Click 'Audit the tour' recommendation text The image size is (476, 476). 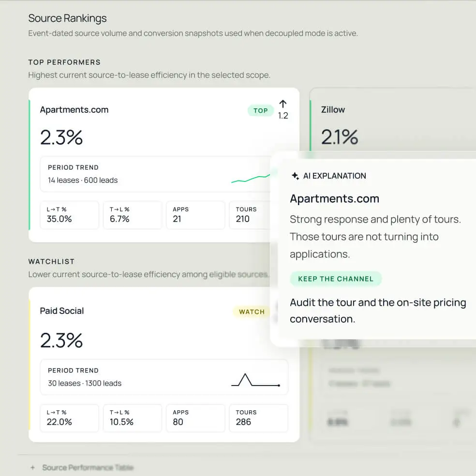click(x=378, y=311)
